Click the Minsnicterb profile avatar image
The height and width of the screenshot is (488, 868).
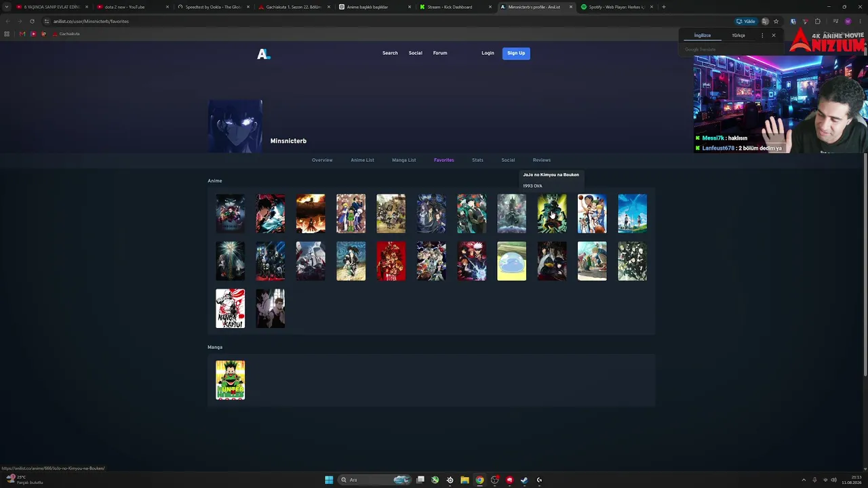click(x=235, y=126)
